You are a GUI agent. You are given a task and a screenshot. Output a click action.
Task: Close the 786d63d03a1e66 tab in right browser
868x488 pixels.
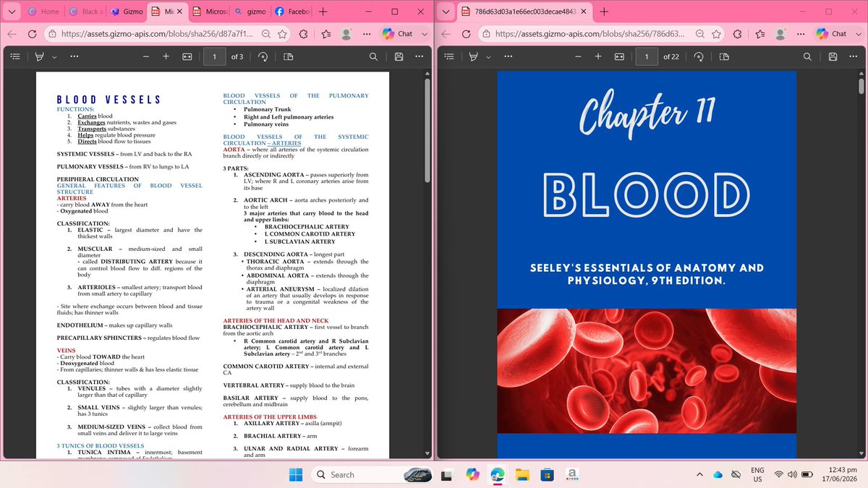pos(584,12)
